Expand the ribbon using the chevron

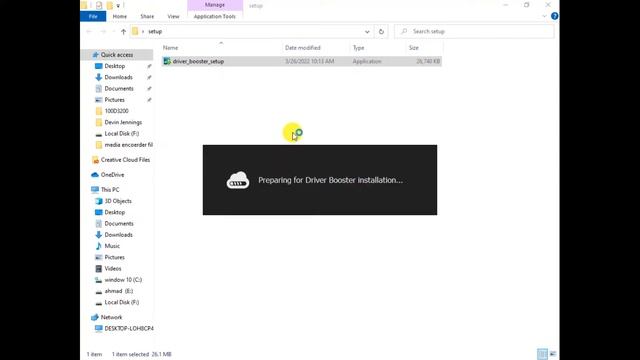(x=544, y=16)
